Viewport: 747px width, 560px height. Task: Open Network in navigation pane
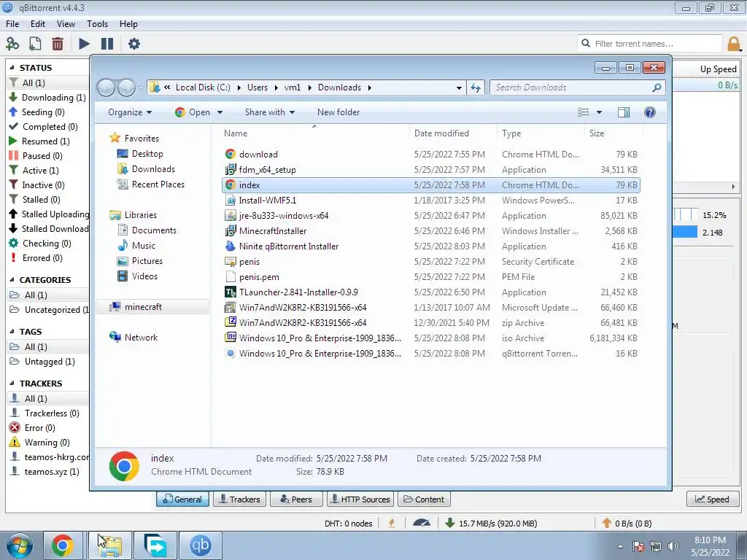(x=141, y=337)
